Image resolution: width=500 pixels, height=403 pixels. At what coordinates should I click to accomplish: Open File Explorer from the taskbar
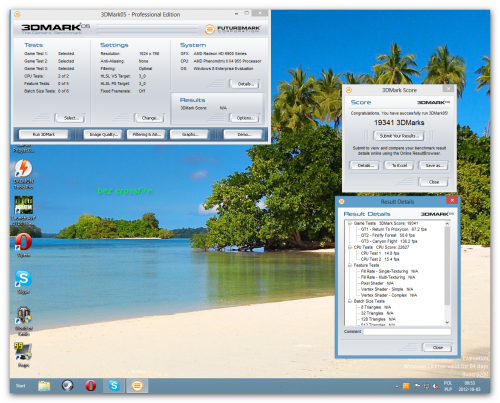tap(44, 386)
